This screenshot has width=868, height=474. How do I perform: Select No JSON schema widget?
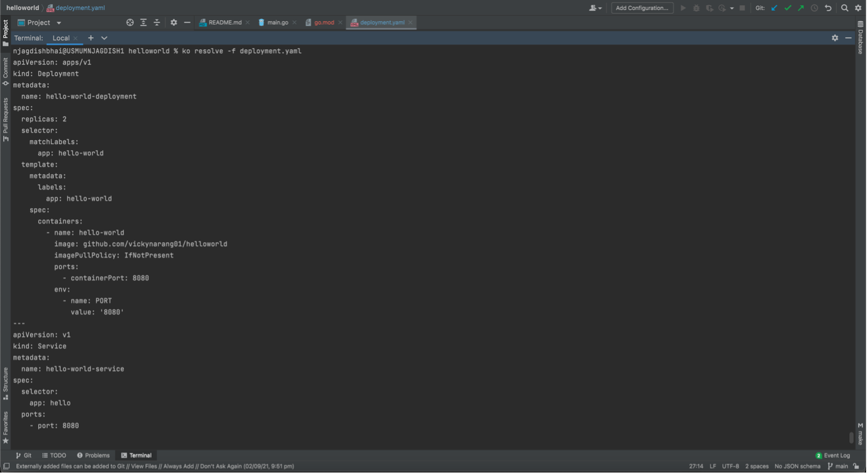(798, 466)
